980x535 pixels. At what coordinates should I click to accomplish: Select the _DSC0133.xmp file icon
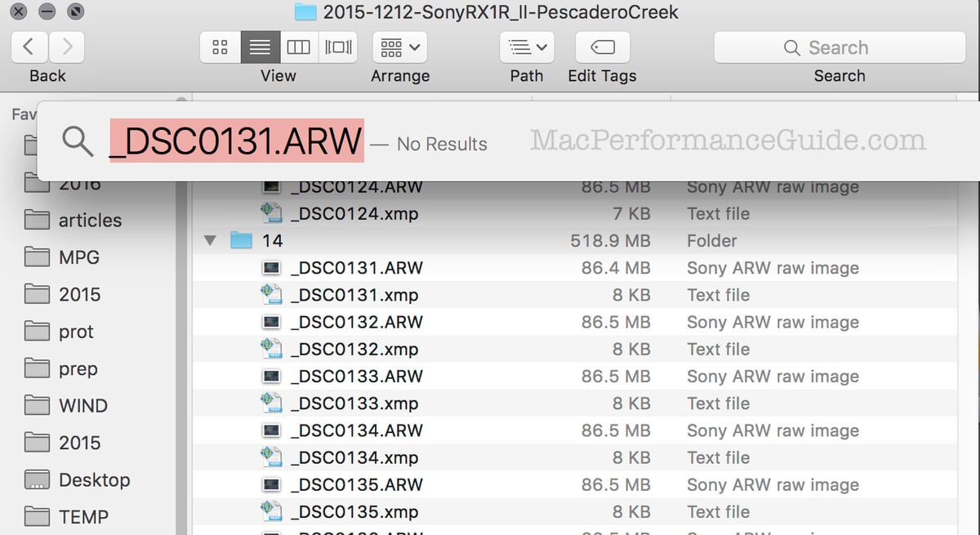coord(271,403)
